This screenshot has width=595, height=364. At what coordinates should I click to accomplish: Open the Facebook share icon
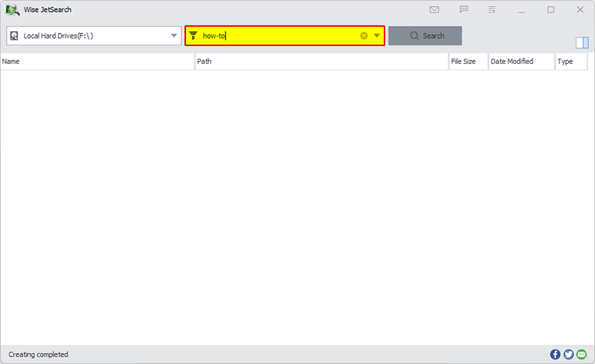click(x=555, y=354)
